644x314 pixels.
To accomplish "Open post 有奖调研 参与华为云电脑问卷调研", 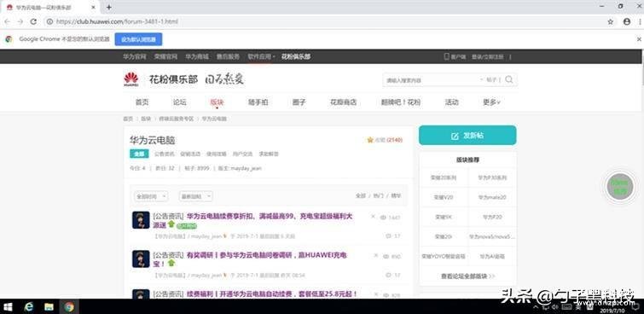I will click(x=266, y=255).
